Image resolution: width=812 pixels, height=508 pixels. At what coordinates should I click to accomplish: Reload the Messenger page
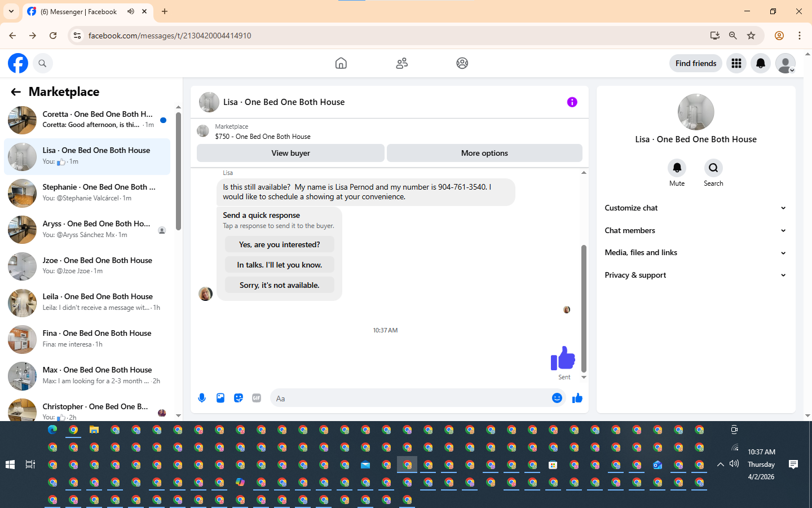click(x=53, y=36)
